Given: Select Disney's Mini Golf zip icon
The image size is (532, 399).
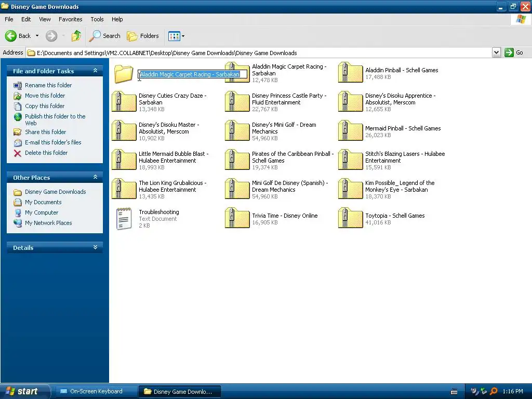Looking at the screenshot, I should point(237,131).
